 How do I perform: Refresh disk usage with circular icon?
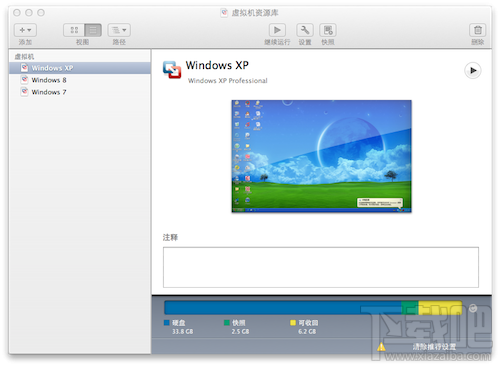pyautogui.click(x=473, y=308)
